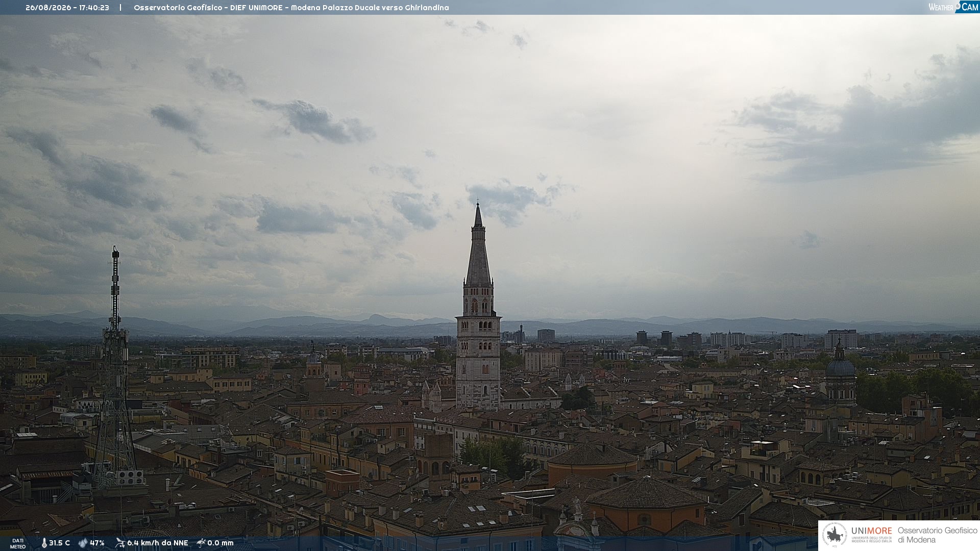Click the UNIMORE round crest emblem
The height and width of the screenshot is (551, 980).
click(x=835, y=535)
